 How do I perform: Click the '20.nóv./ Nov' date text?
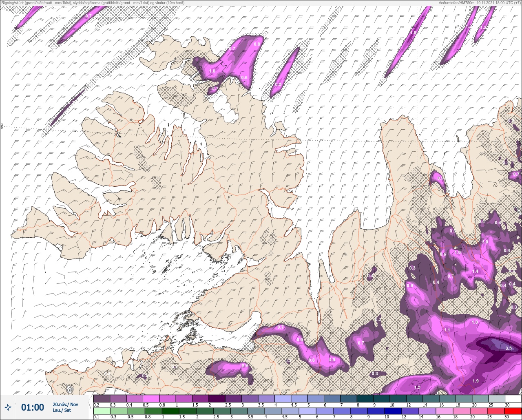(x=65, y=405)
